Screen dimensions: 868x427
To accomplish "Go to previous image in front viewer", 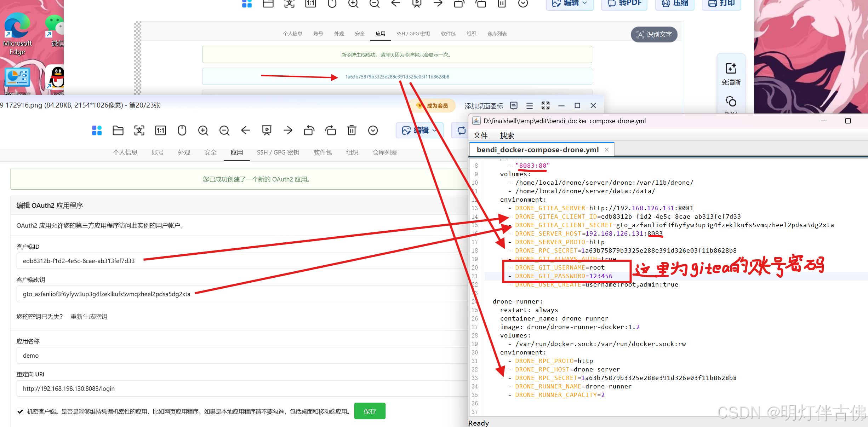I will point(245,131).
